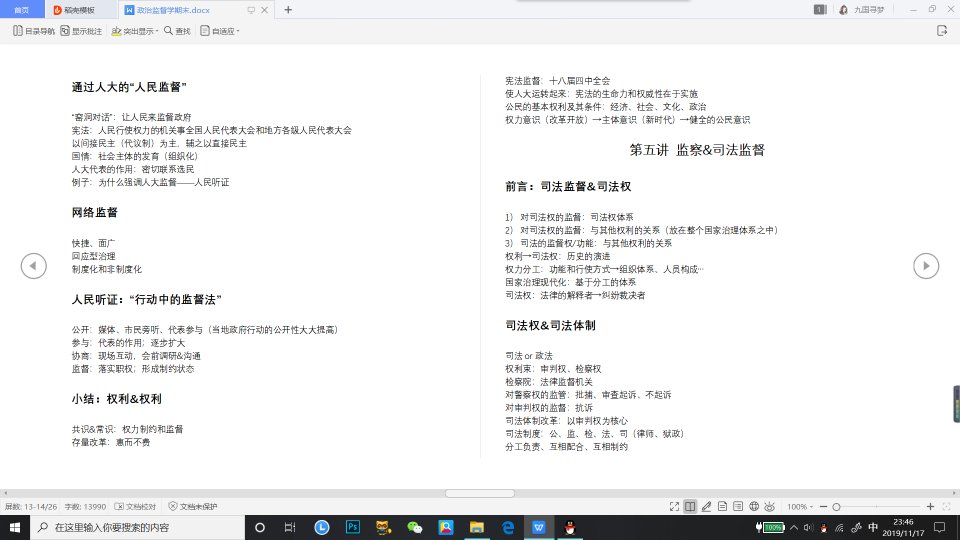Click the monitor icon on the document tab
Image resolution: width=960 pixels, height=540 pixels.
pyautogui.click(x=251, y=10)
